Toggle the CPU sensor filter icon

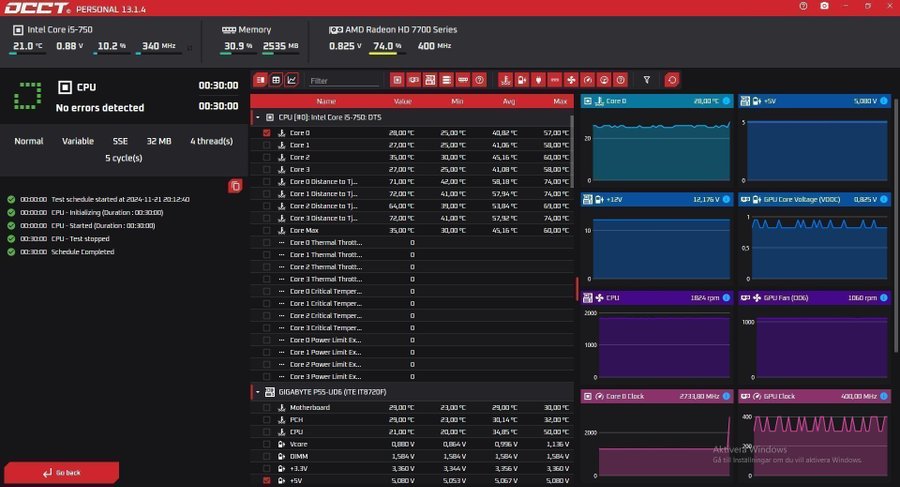coord(397,80)
